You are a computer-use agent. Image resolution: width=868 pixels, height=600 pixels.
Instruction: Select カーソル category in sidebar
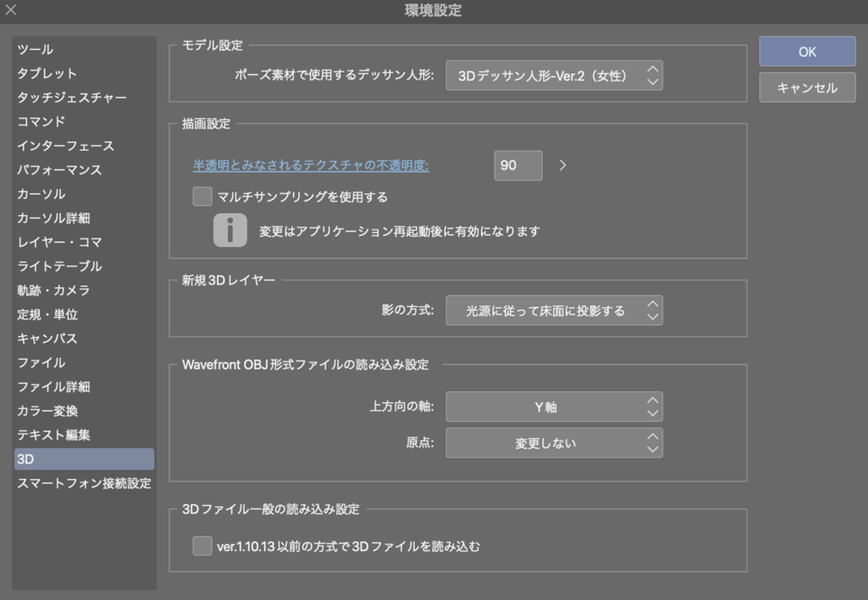tap(84, 193)
